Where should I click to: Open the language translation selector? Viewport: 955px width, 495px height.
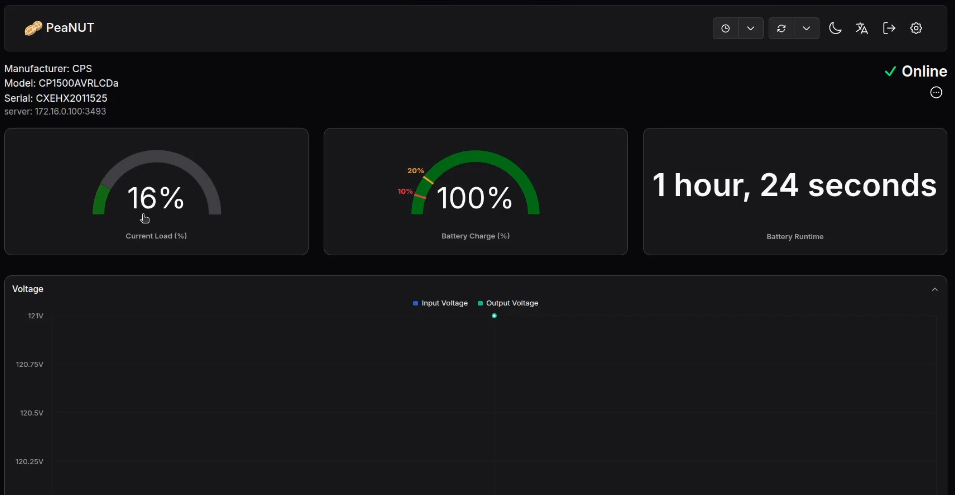(x=862, y=28)
